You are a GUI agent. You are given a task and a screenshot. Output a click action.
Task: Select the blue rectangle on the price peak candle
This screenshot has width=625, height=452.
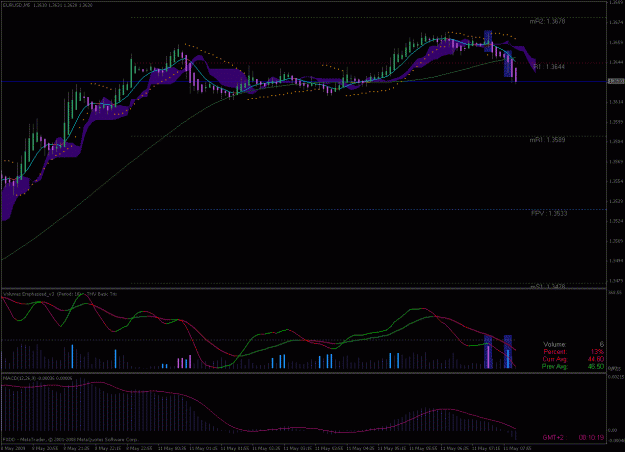click(x=488, y=41)
